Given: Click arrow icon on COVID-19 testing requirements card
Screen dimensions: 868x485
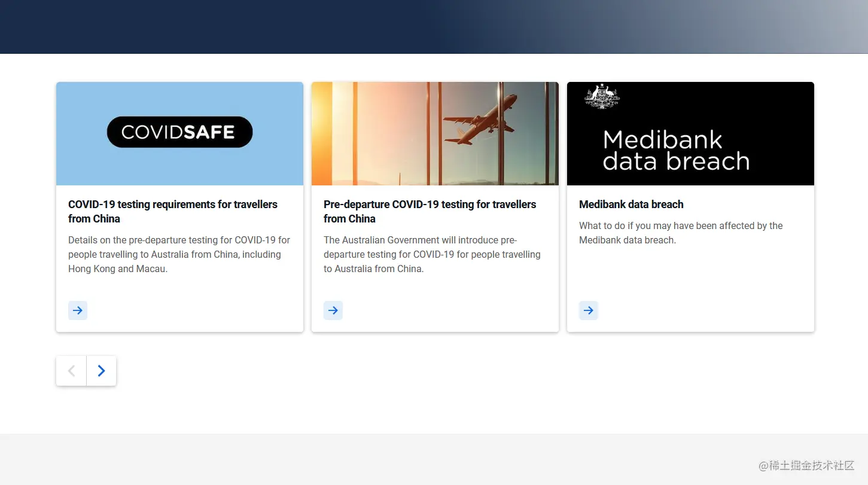Looking at the screenshot, I should pos(78,310).
